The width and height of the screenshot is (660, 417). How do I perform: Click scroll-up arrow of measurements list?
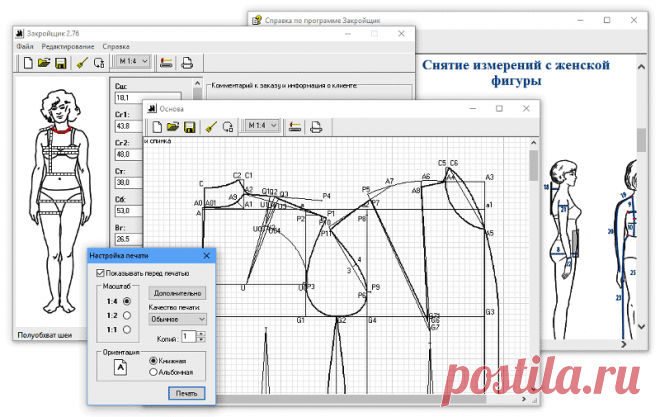pos(197,83)
